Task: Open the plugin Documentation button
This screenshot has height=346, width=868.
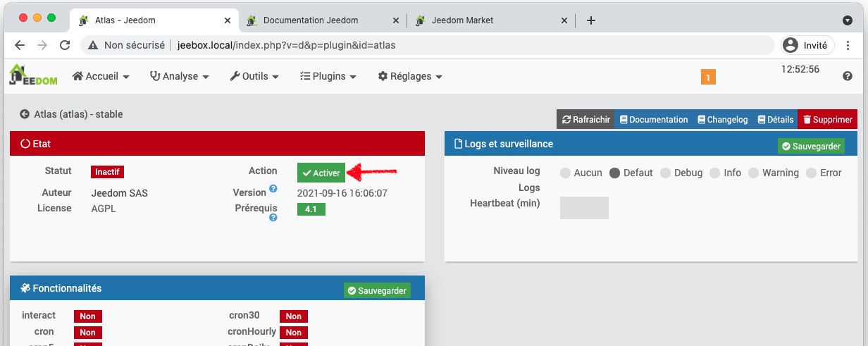Action: point(654,119)
